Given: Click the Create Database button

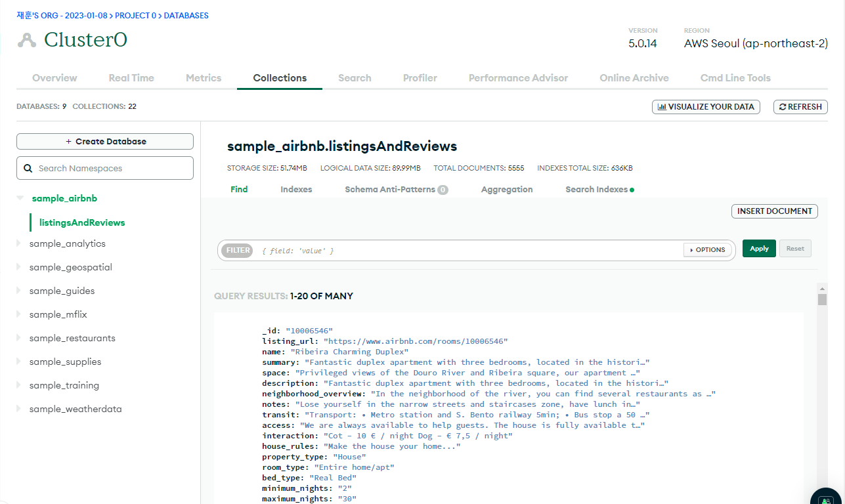Looking at the screenshot, I should [x=105, y=141].
